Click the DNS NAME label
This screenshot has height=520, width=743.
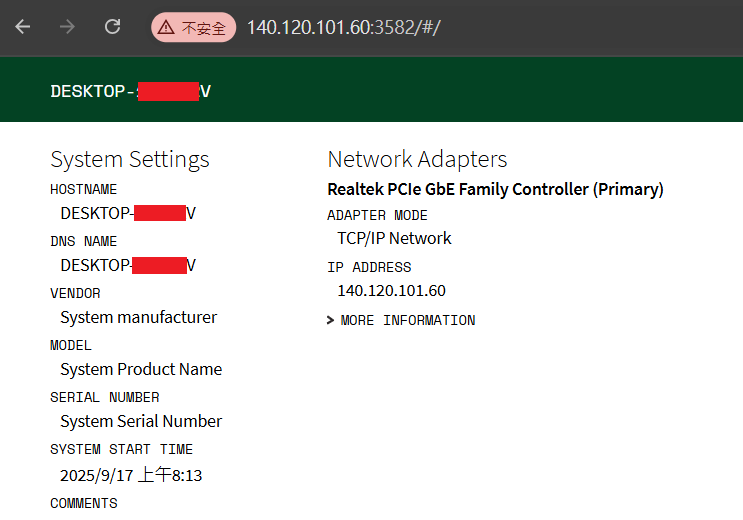coord(83,241)
